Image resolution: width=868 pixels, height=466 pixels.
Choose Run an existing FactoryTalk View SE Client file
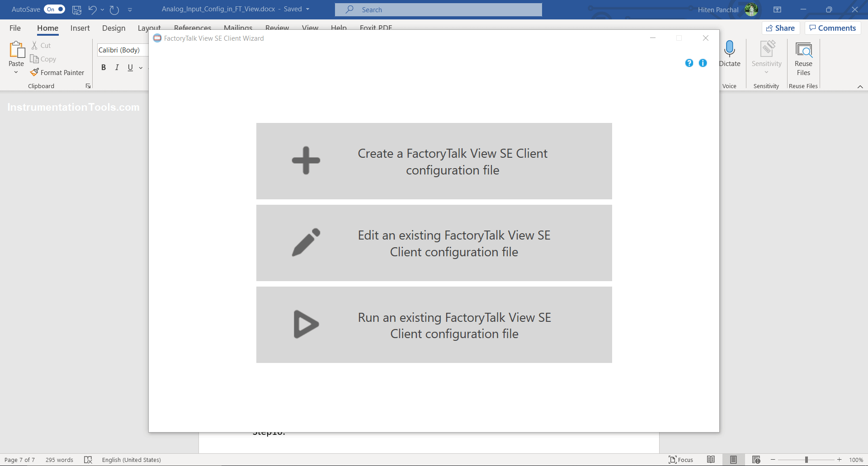434,325
